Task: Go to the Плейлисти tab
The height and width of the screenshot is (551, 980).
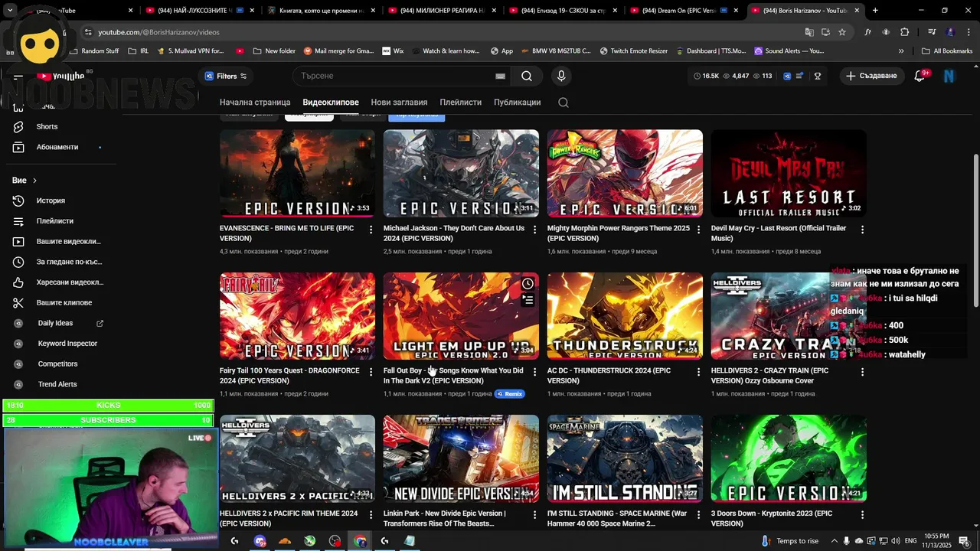Action: click(x=461, y=102)
